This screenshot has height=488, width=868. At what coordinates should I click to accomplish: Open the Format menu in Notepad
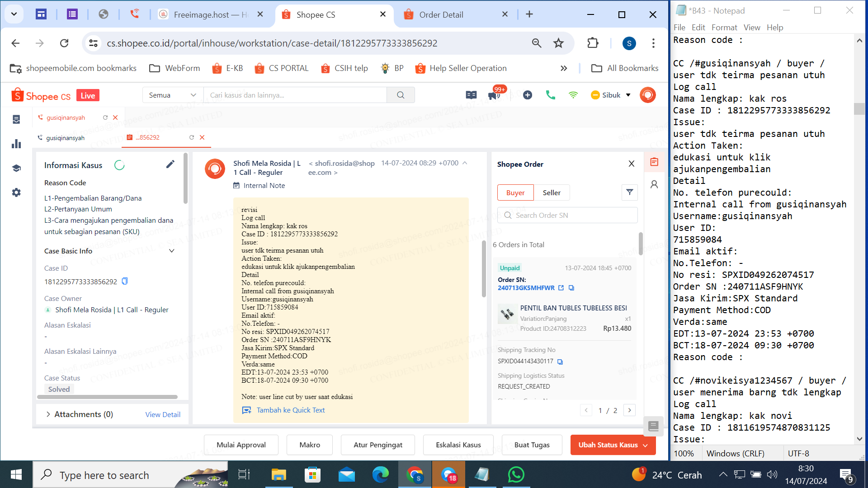(724, 28)
